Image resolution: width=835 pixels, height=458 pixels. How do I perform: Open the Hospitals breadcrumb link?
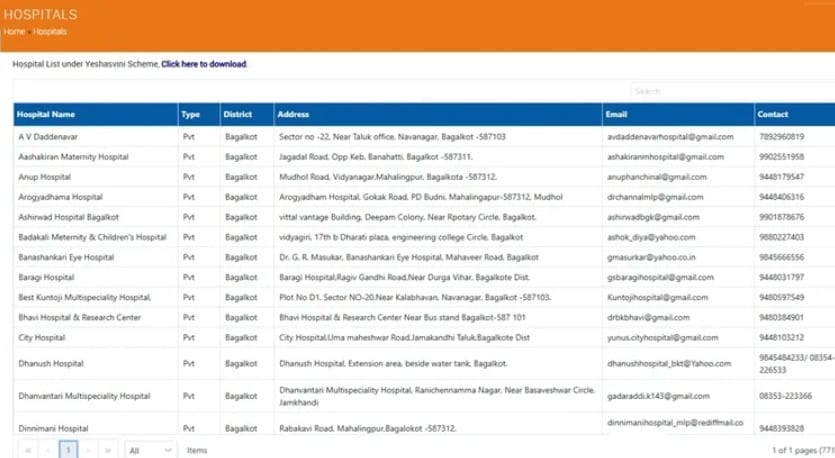click(50, 31)
